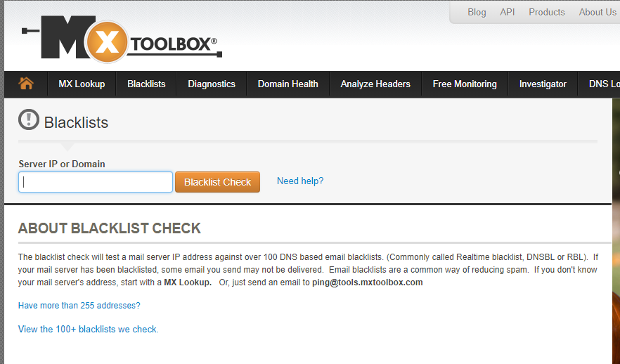Viewport: 620px width, 364px height.
Task: Click the MxToolbox logo
Action: pyautogui.click(x=122, y=39)
